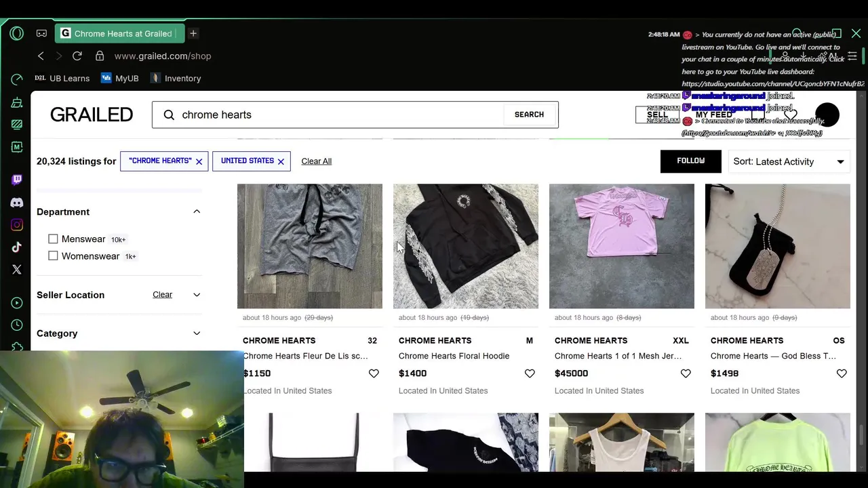
Task: Go back to previous page
Action: coord(41,56)
